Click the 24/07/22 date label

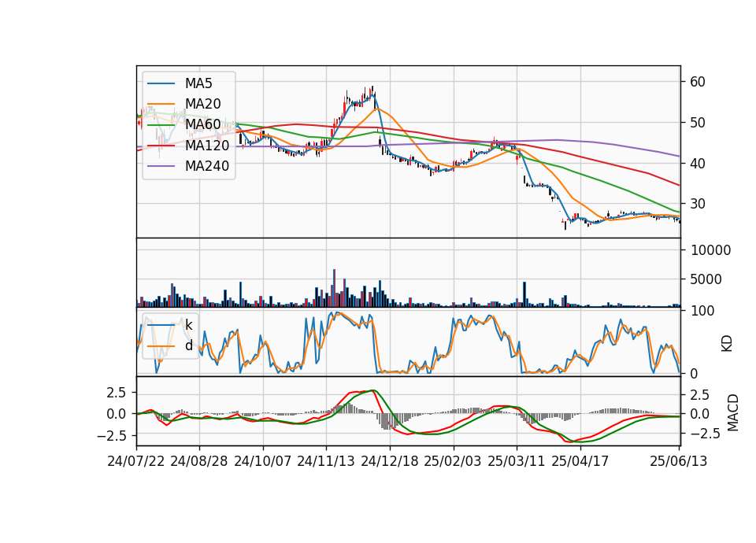point(136,461)
